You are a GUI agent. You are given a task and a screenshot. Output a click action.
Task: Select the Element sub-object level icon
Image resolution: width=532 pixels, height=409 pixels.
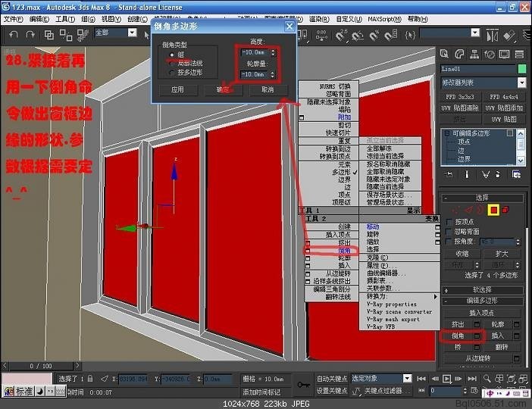(x=506, y=210)
